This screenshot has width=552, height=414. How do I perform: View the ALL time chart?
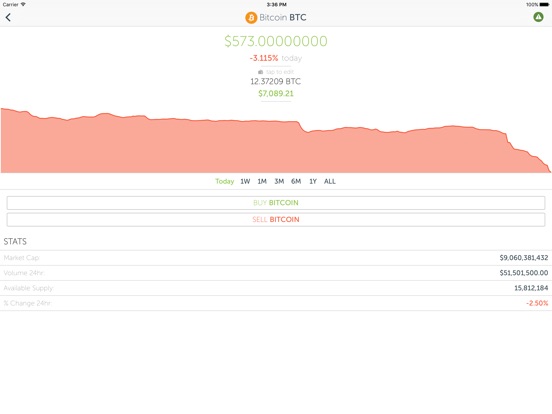pos(330,181)
